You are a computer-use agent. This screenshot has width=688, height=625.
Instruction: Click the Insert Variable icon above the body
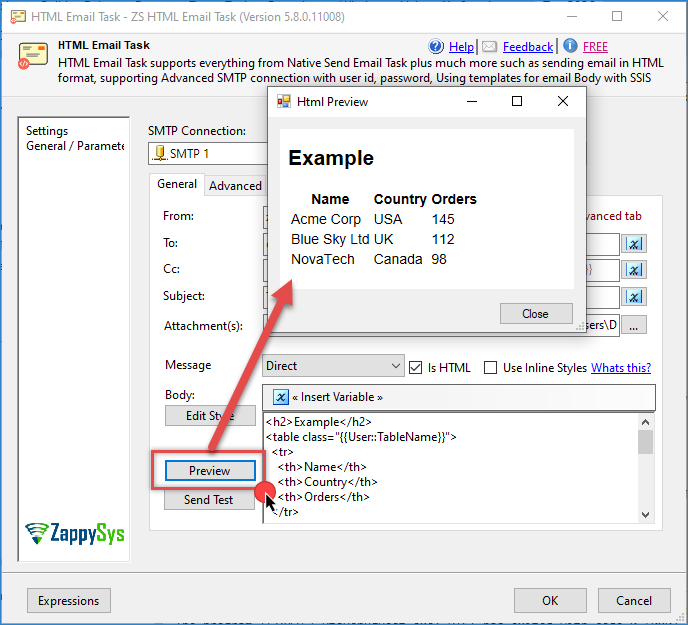tap(281, 397)
